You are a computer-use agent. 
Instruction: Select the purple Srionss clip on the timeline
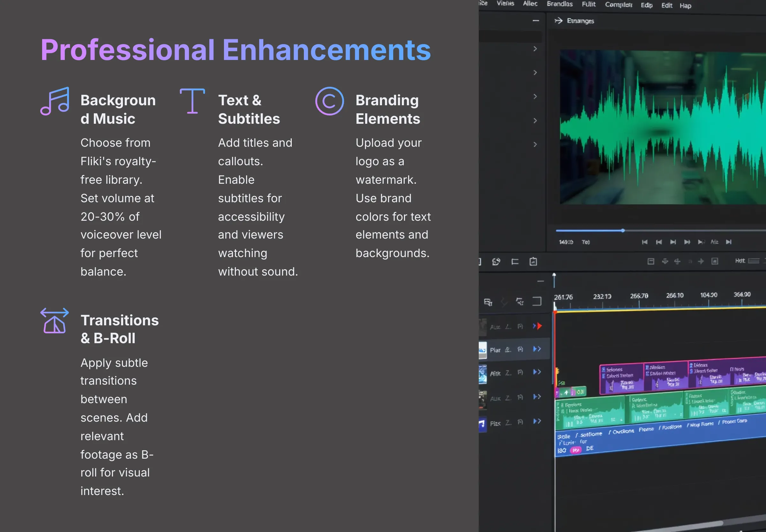point(622,379)
